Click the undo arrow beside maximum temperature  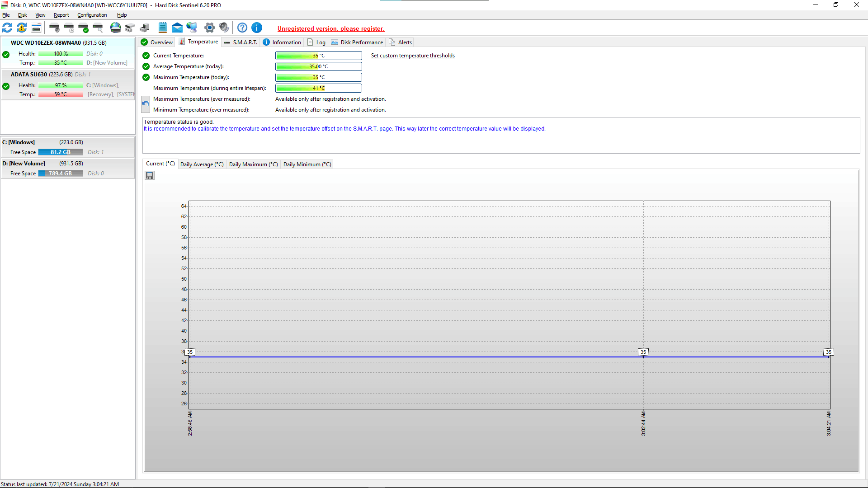[146, 104]
